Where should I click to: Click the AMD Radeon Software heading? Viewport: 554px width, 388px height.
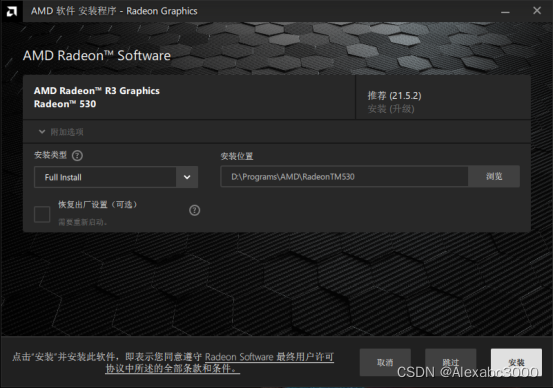pyautogui.click(x=97, y=55)
